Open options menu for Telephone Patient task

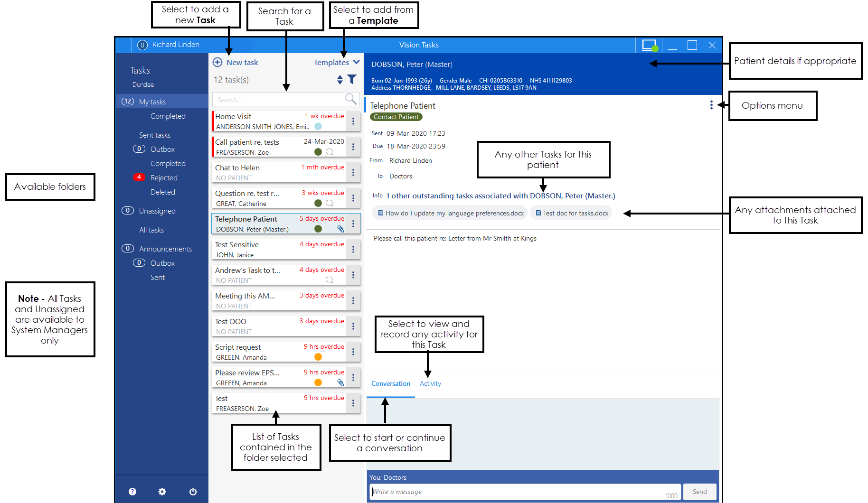[x=711, y=105]
